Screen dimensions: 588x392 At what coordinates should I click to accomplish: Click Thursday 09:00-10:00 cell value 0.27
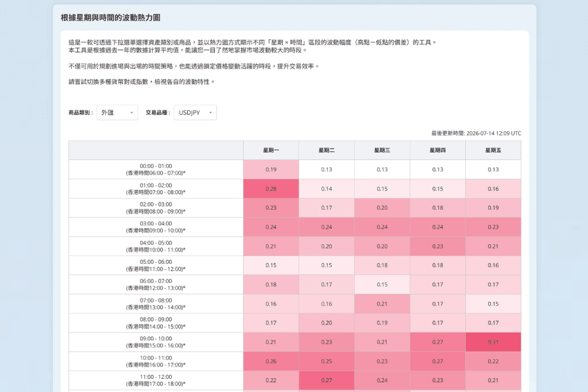pos(438,342)
